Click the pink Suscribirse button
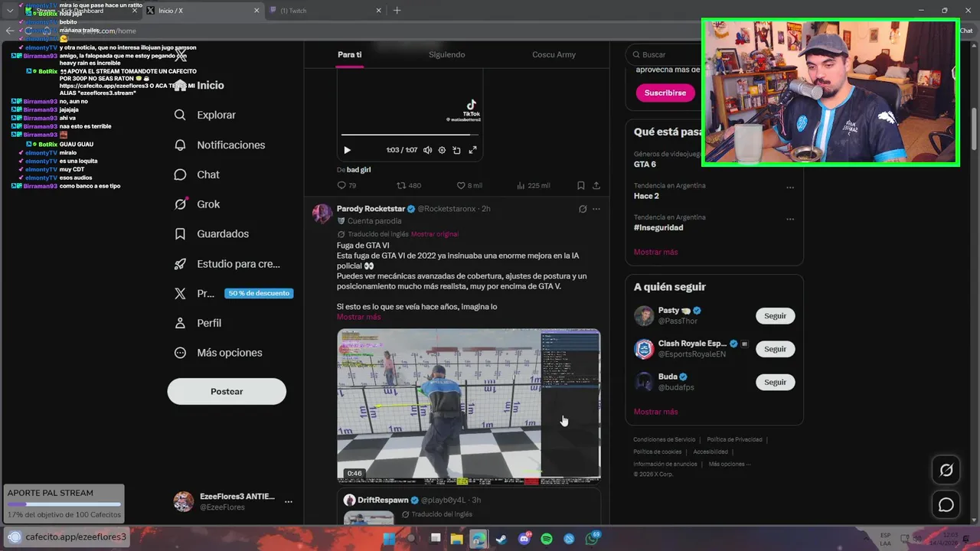This screenshot has height=551, width=980. coord(665,93)
